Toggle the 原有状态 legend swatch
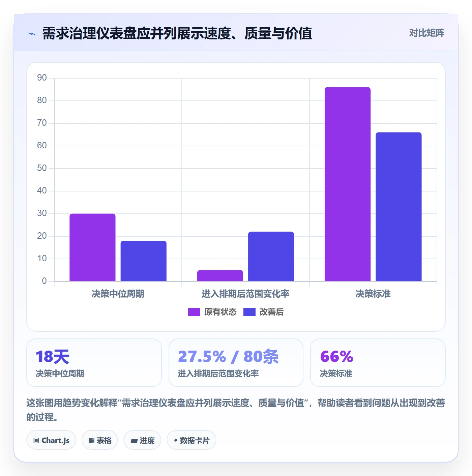The width and height of the screenshot is (472, 476). (194, 312)
